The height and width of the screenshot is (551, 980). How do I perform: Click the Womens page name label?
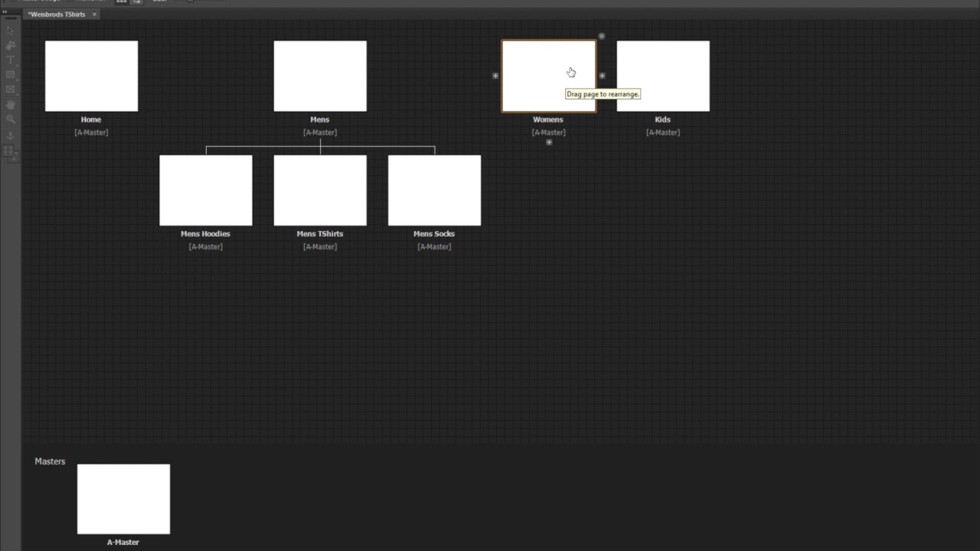pos(548,119)
